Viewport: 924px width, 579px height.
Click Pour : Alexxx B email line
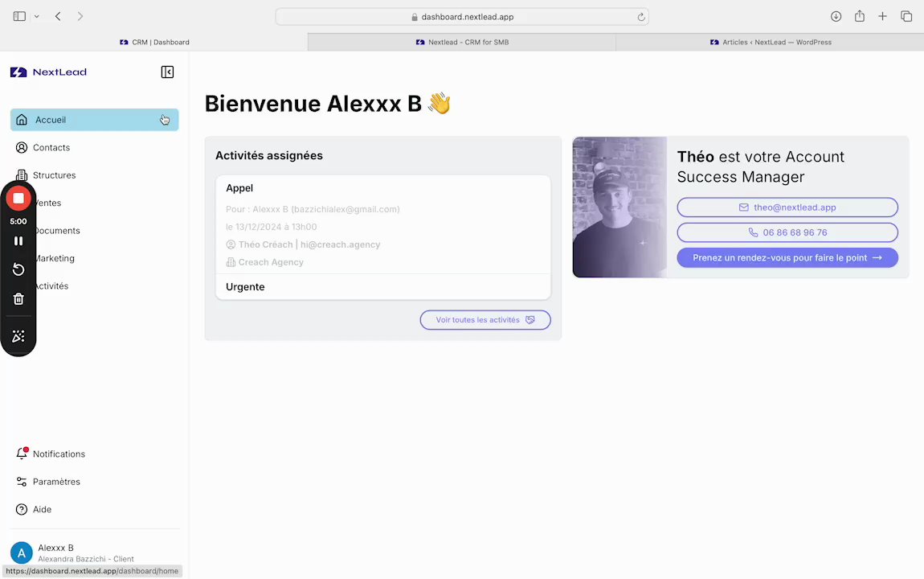point(313,209)
